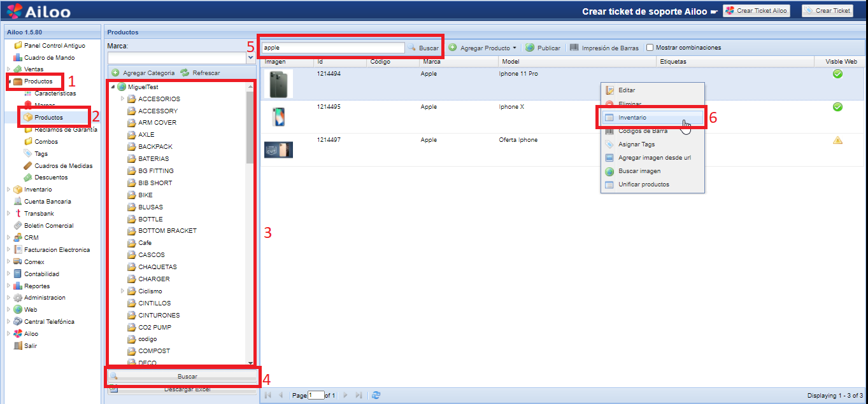The height and width of the screenshot is (404, 868).
Task: Click Publicar globe button
Action: coord(543,48)
